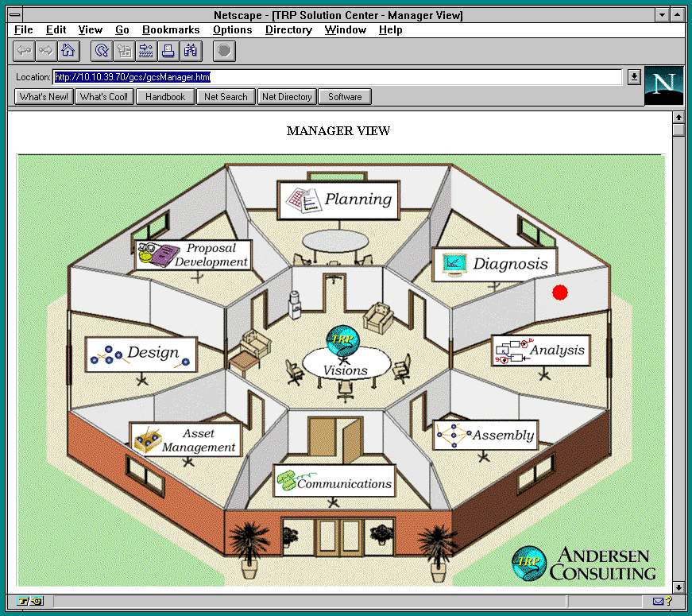Click the Open location toolbar icon
This screenshot has height=616, width=692.
146,51
